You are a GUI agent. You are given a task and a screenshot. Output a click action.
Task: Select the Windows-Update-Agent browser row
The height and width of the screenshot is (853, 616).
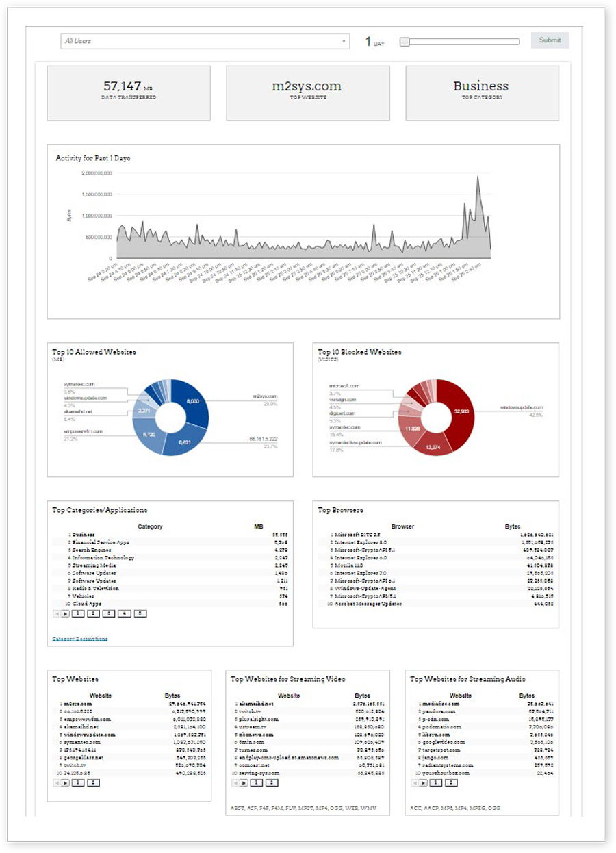[x=436, y=588]
